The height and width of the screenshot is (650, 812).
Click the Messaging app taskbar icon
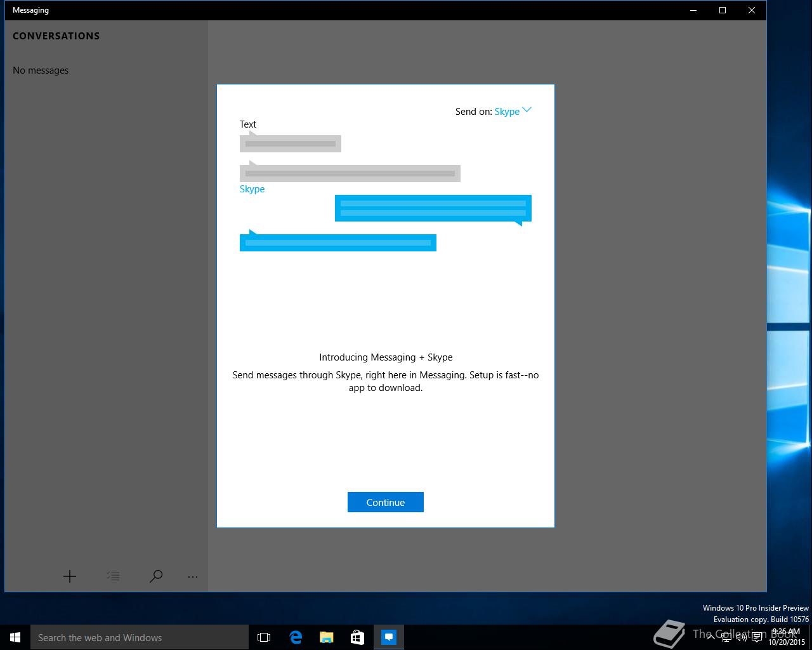pyautogui.click(x=388, y=637)
